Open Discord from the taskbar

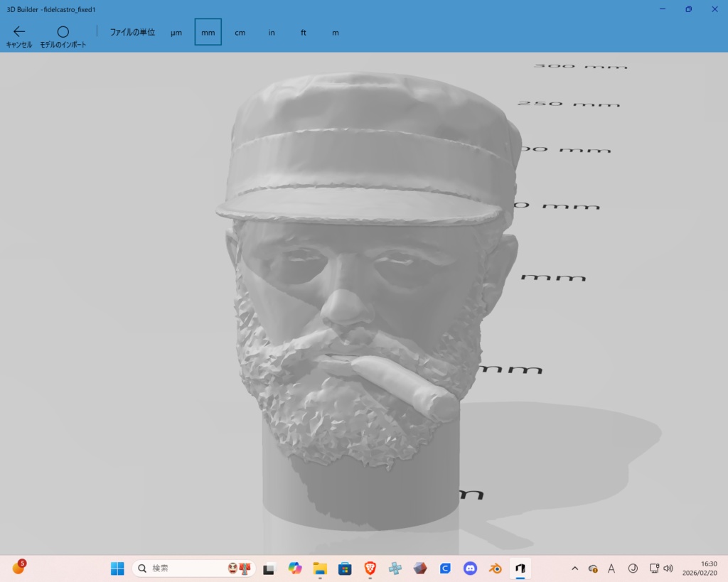471,568
